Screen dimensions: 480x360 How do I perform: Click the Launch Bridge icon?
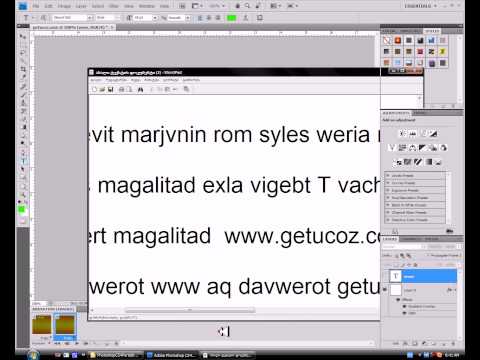182,6
